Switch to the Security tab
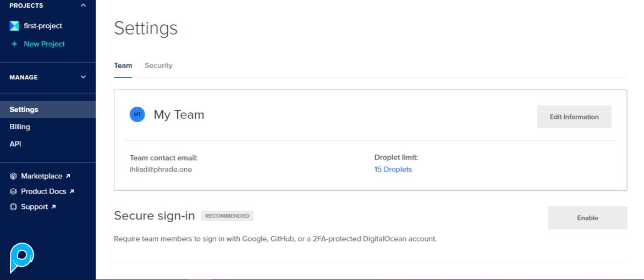The image size is (644, 280). 158,65
